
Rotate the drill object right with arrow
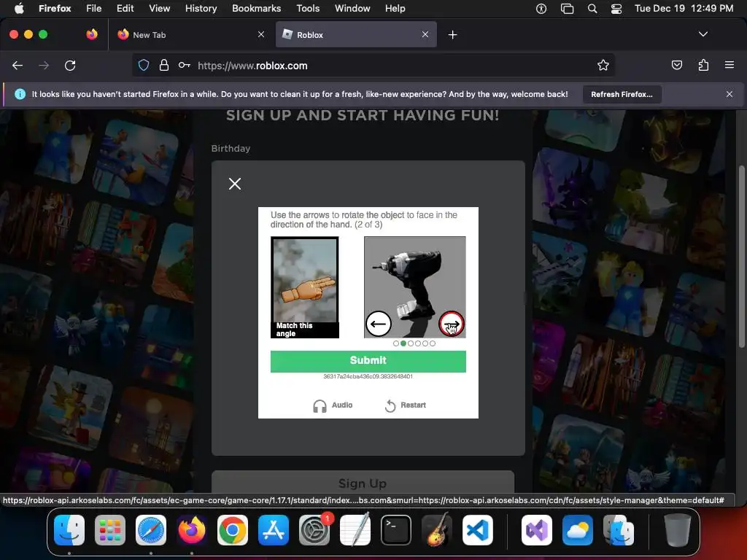point(451,324)
